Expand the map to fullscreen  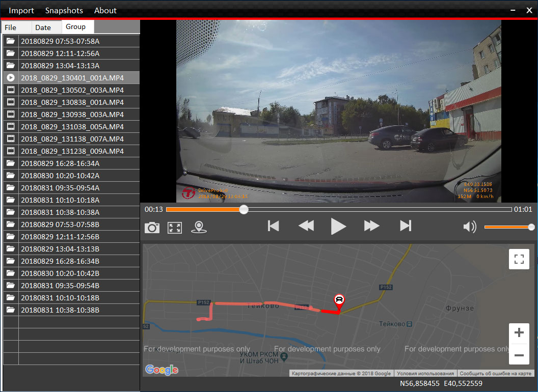[x=519, y=259]
